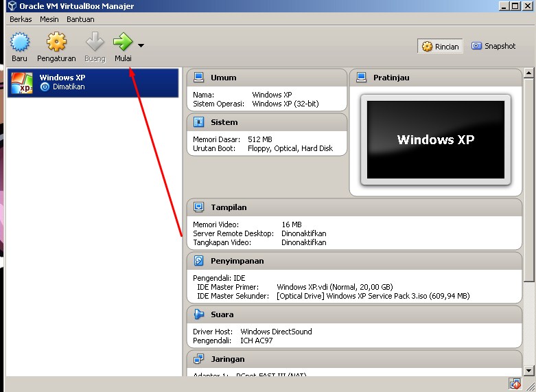Start the VM with Mulai arrow

tap(123, 42)
